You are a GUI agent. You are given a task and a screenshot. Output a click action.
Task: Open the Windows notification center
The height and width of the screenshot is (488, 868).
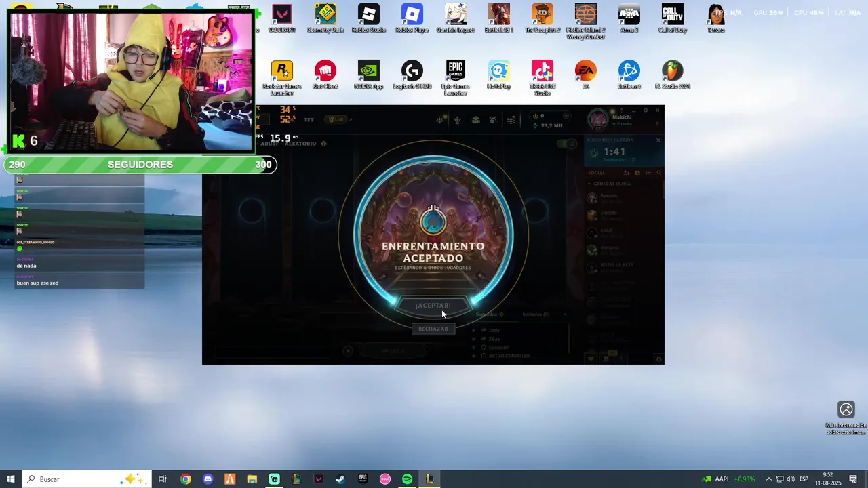[x=853, y=479]
